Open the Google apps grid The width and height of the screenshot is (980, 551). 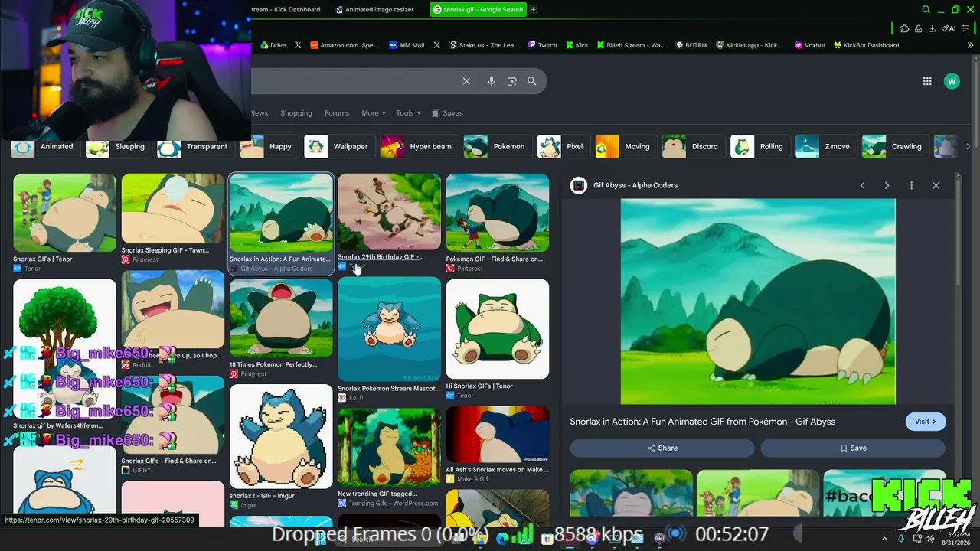pos(927,81)
